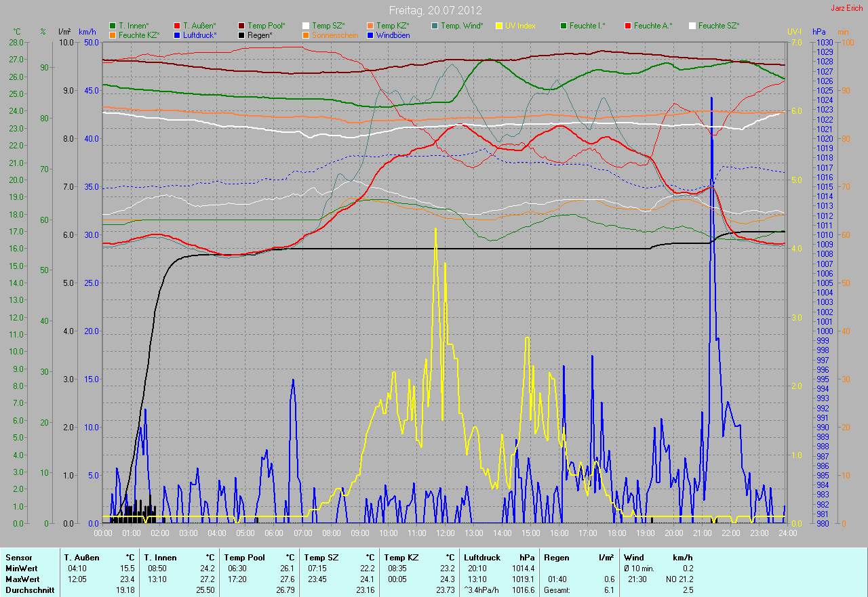Click the Luftdruck average '1016.6'
Viewport: 868px width, 597px height.
pyautogui.click(x=523, y=590)
